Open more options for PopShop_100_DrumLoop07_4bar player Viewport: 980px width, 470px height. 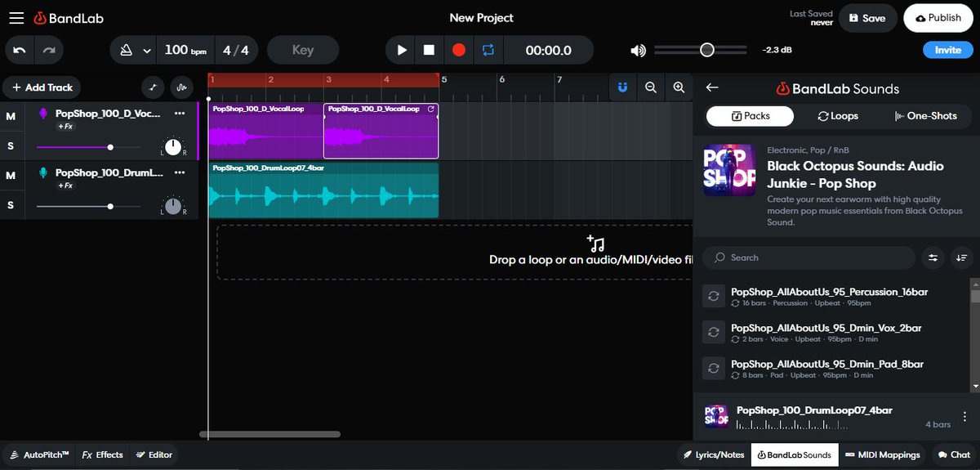964,416
